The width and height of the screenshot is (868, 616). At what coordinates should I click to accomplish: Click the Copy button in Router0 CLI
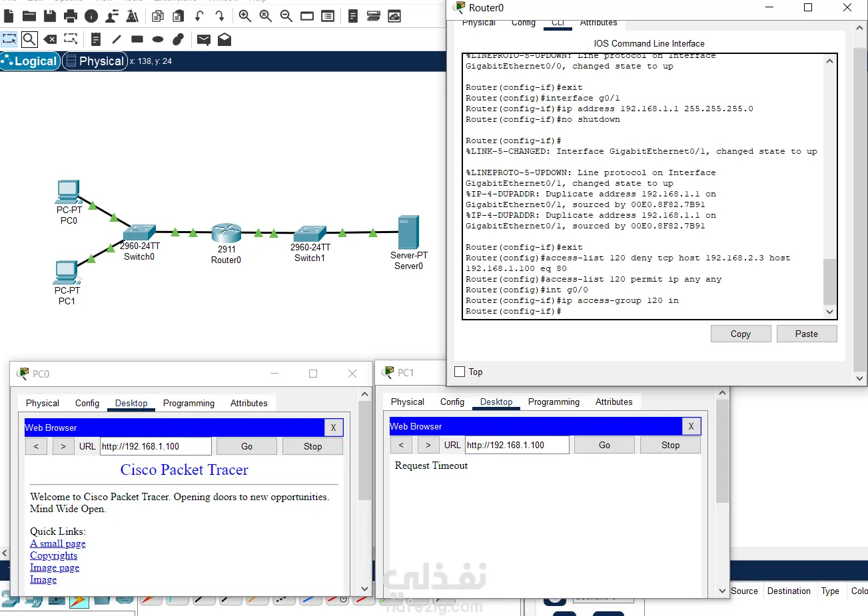741,334
